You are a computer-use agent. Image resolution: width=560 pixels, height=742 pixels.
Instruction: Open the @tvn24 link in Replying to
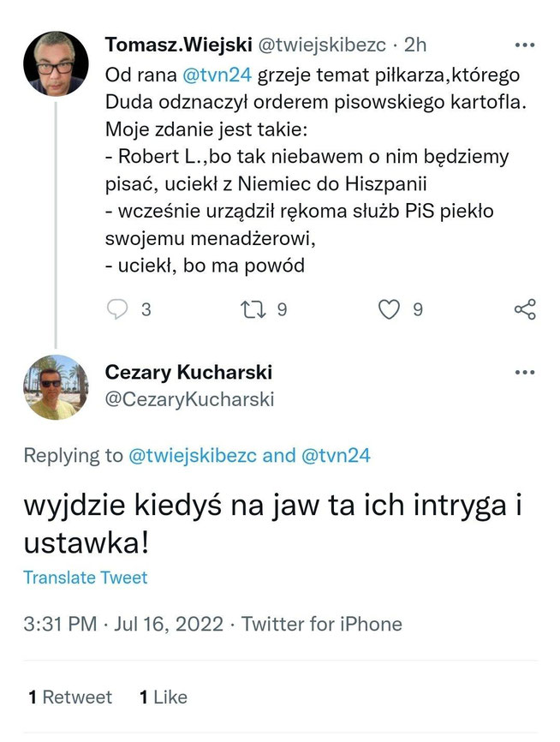[335, 456]
